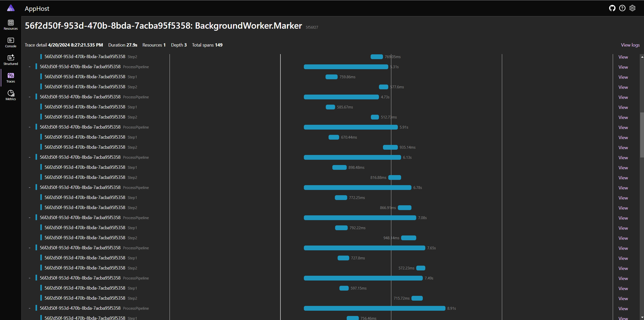Image resolution: width=644 pixels, height=320 pixels.
Task: Select the 5.31s ProcessPipeline timeline bar
Action: click(346, 67)
